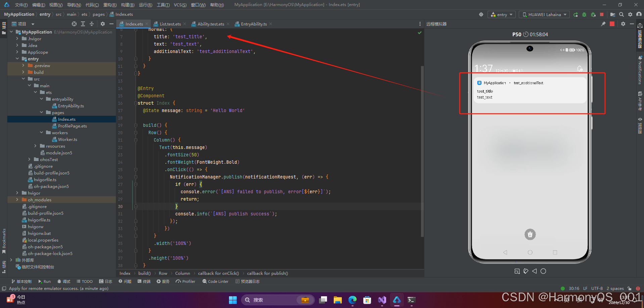Collapse the src folder
This screenshot has width=644, height=308.
23,79
